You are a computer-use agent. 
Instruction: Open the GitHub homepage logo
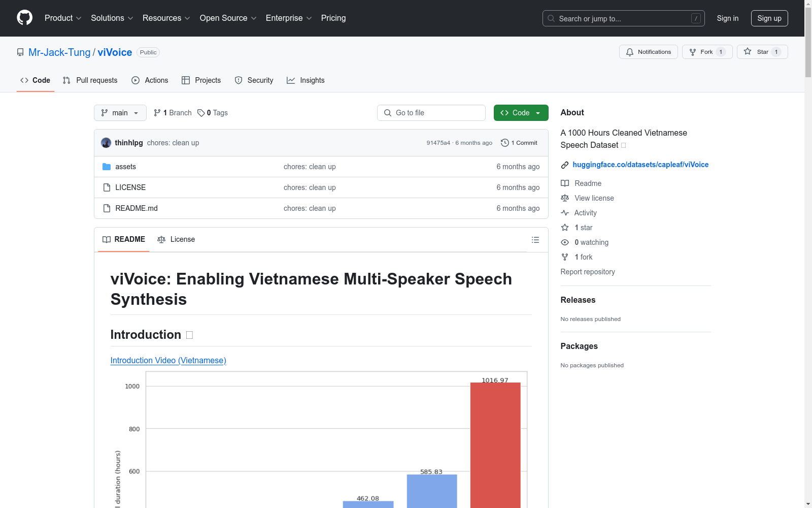click(24, 18)
